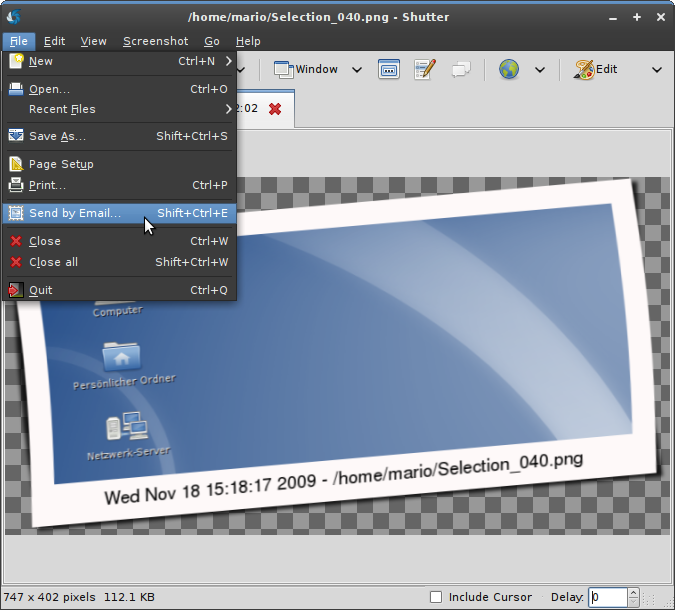Image resolution: width=675 pixels, height=610 pixels.
Task: Click the Delay number input field
Action: tap(606, 597)
